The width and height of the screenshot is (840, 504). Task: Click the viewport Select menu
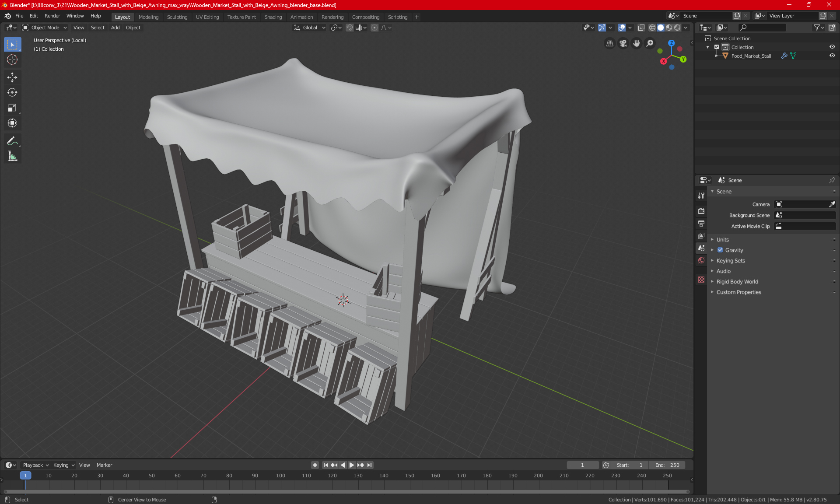[98, 28]
